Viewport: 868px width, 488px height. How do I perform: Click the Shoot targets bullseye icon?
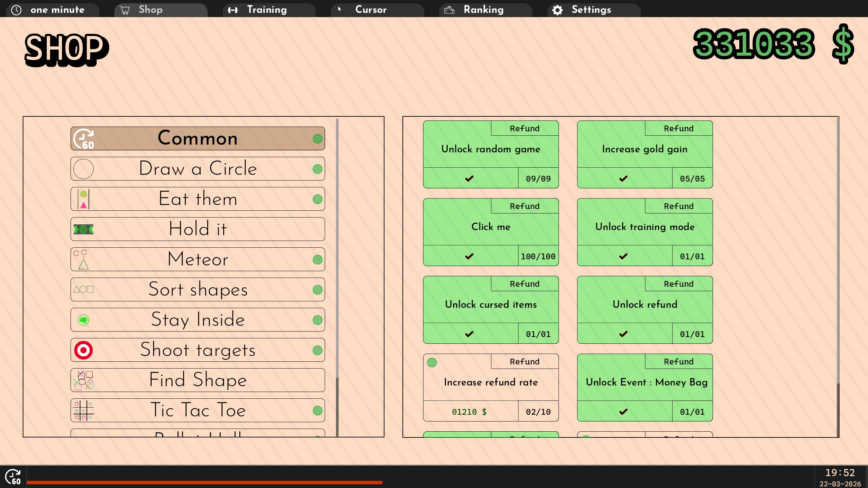pyautogui.click(x=83, y=350)
